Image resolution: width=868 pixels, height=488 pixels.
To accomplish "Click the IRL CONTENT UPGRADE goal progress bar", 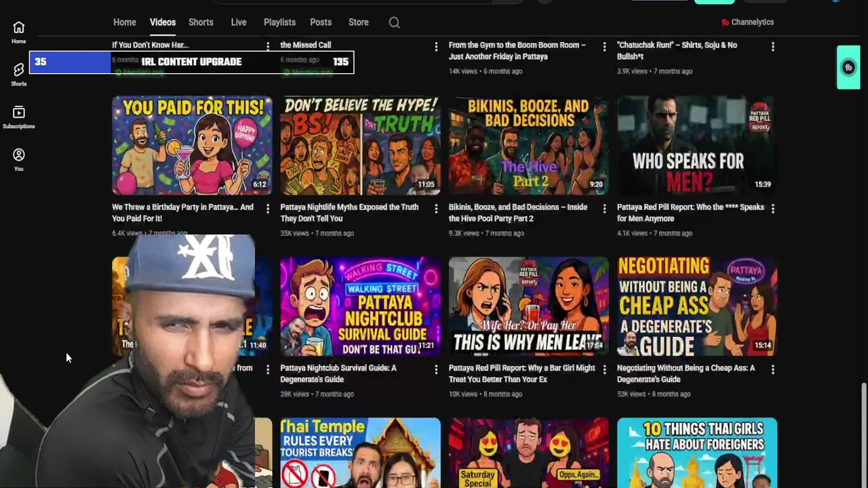I will 191,62.
